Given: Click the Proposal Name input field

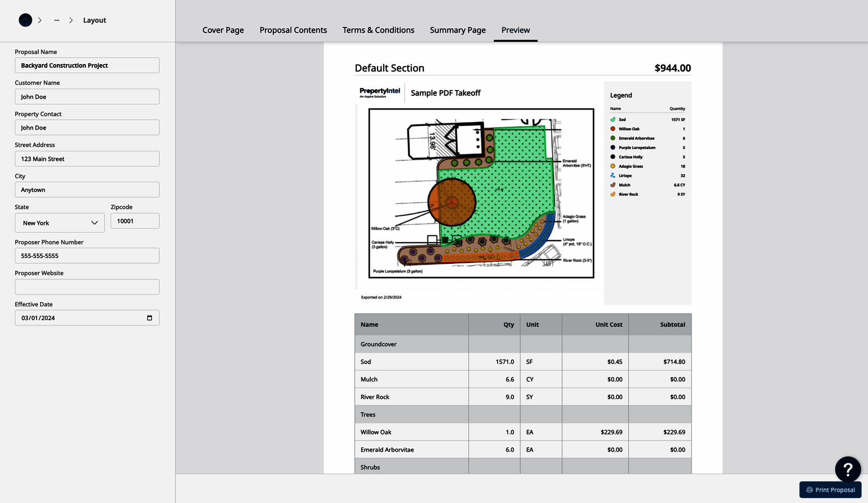Looking at the screenshot, I should tap(87, 66).
